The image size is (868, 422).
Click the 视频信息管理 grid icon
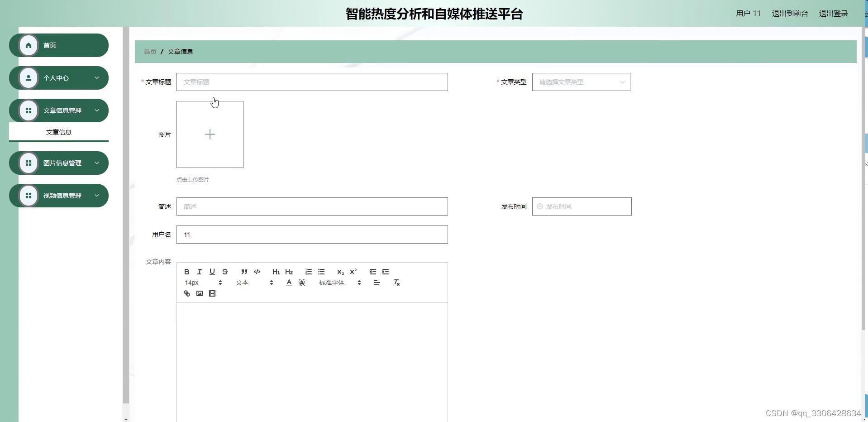click(x=29, y=196)
